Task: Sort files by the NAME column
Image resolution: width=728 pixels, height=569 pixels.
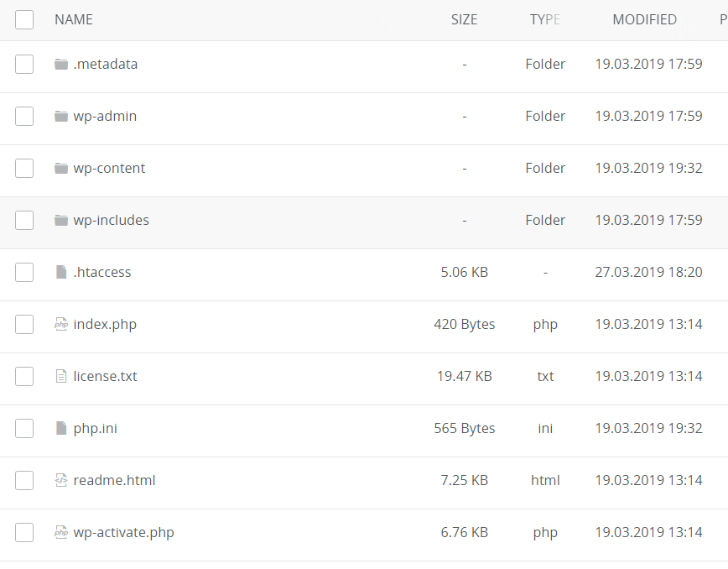Action: [74, 19]
